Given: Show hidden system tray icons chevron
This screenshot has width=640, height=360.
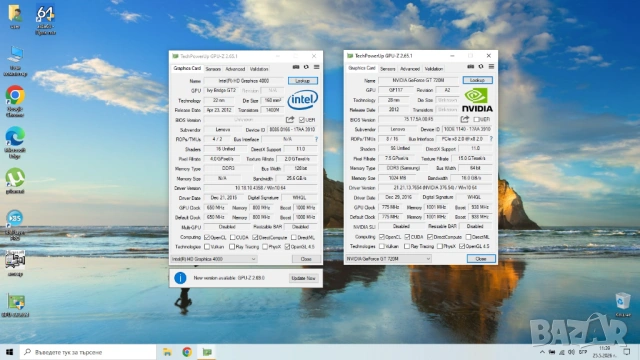Looking at the screenshot, I should pos(542,352).
